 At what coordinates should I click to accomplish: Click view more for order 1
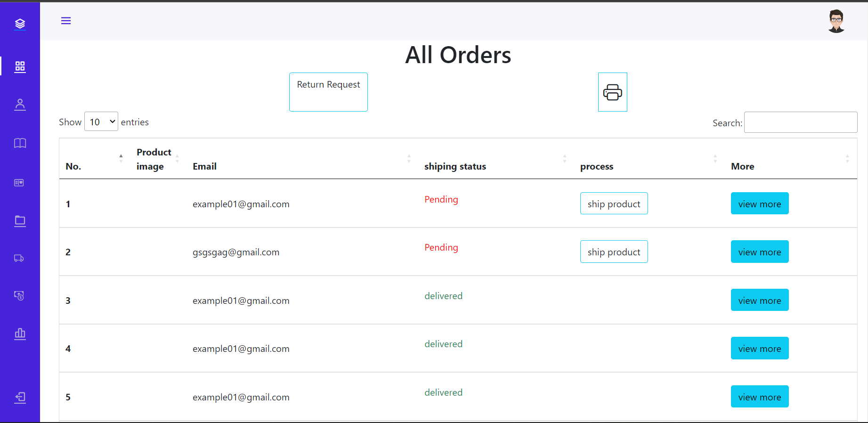tap(760, 203)
